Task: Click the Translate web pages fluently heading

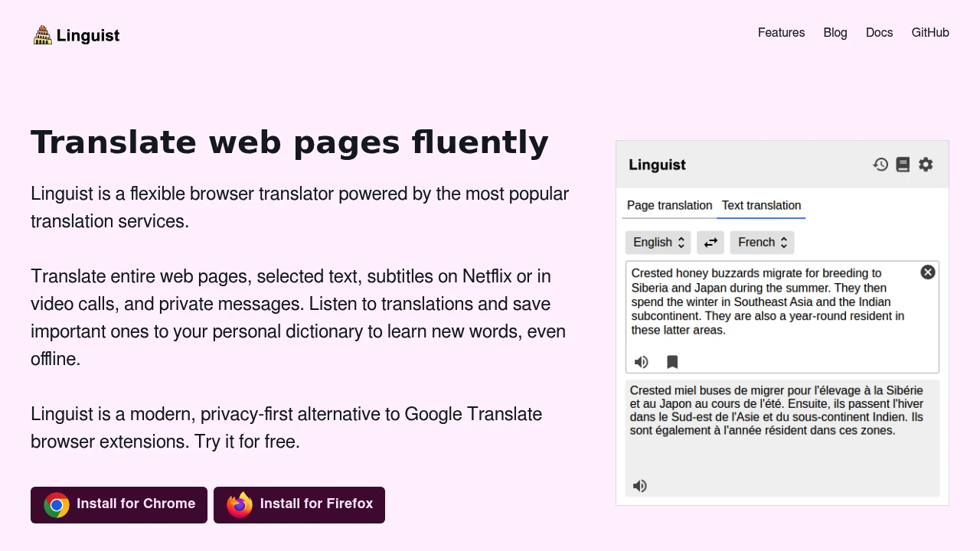Action: (289, 142)
